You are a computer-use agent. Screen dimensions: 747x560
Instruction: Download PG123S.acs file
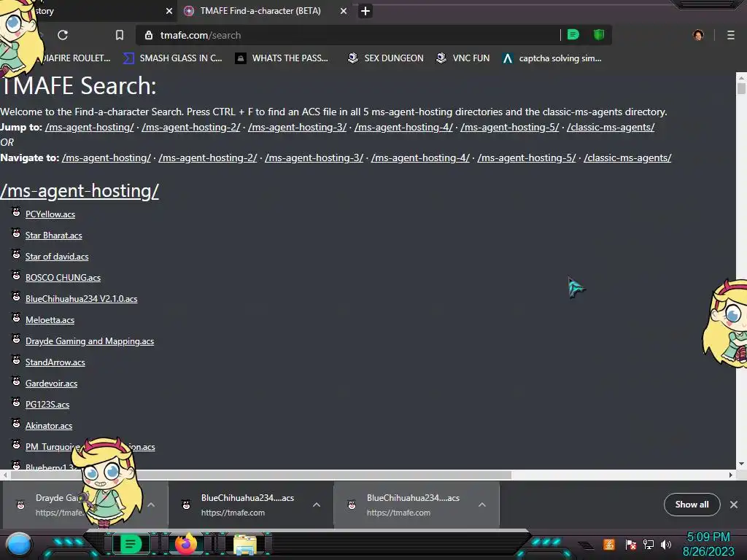[47, 405]
